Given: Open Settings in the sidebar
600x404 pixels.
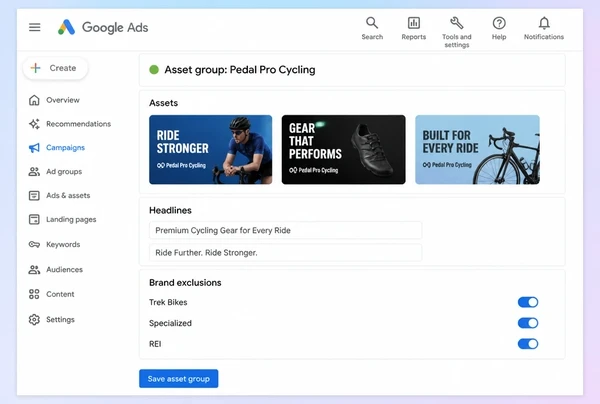Looking at the screenshot, I should coord(60,319).
